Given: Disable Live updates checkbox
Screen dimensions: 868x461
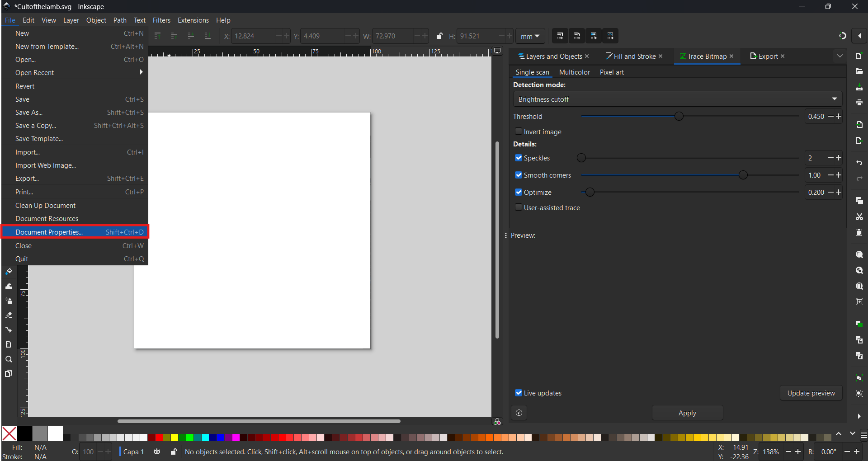Looking at the screenshot, I should pos(519,393).
